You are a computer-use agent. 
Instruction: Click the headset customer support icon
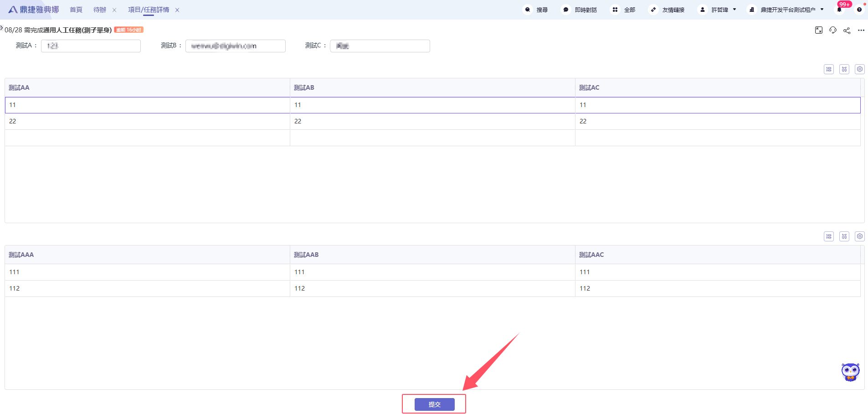833,30
